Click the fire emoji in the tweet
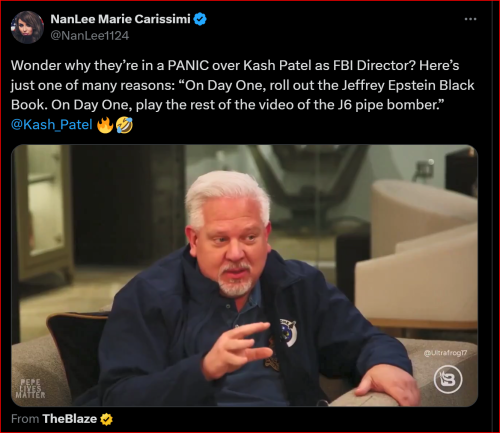Viewport: 500px width, 433px height. (105, 125)
